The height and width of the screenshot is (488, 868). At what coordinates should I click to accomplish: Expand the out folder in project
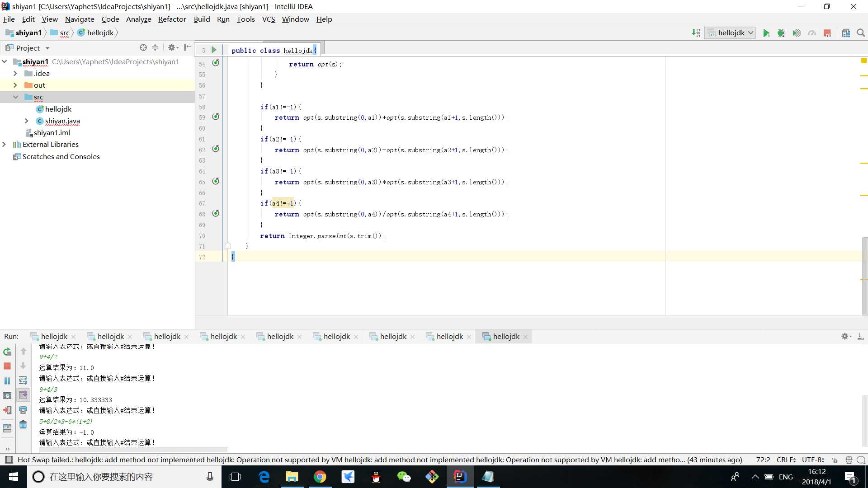click(14, 84)
